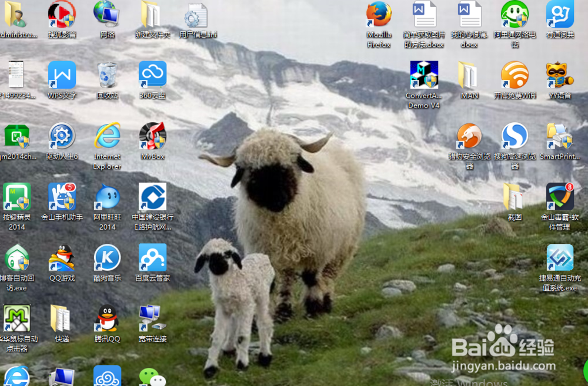This screenshot has width=588, height=386.
Task: Launch 腾讯QQ shortcut
Action: click(x=107, y=318)
